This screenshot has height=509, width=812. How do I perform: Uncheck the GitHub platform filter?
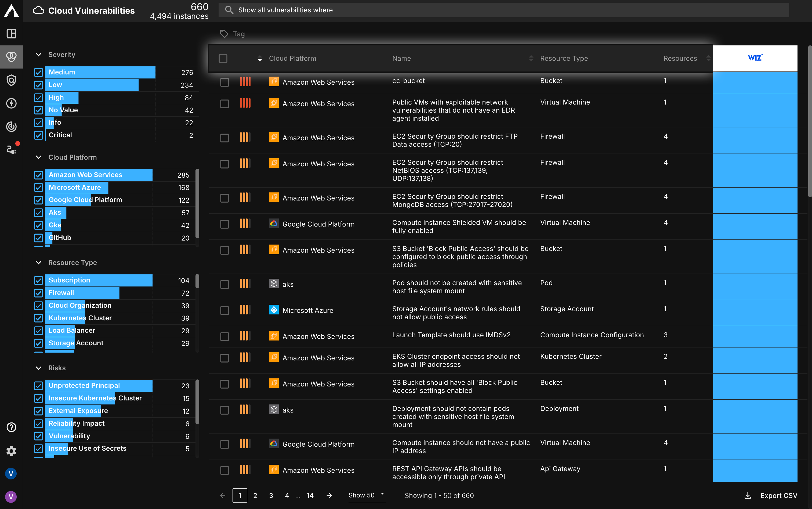pos(39,238)
